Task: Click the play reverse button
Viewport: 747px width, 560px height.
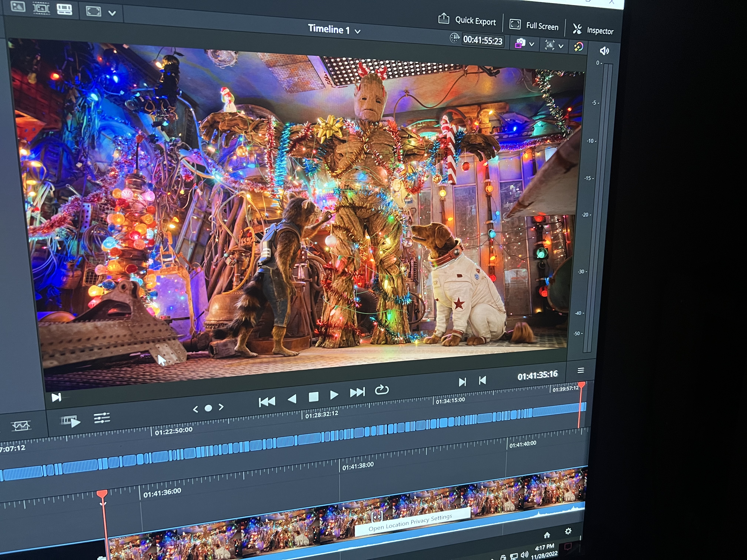Action: point(292,399)
